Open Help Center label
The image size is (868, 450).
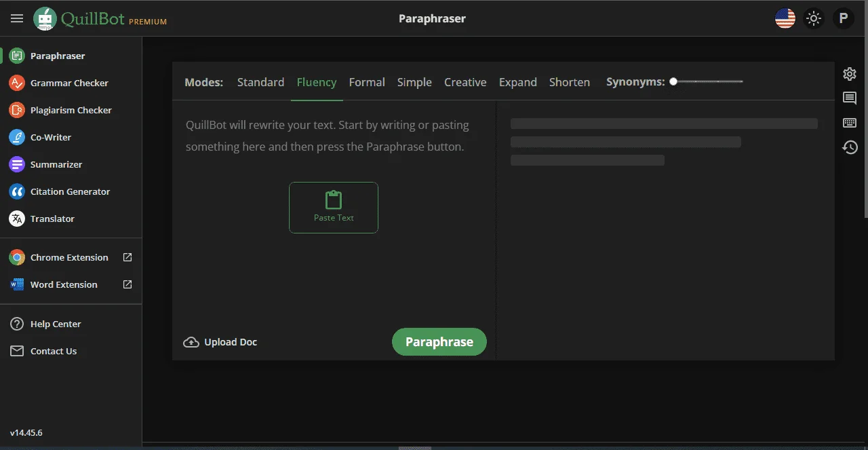(56, 324)
